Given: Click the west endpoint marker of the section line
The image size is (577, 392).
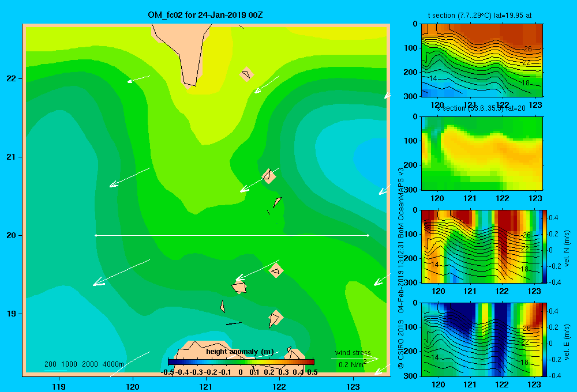Looking at the screenshot, I should click(96, 235).
